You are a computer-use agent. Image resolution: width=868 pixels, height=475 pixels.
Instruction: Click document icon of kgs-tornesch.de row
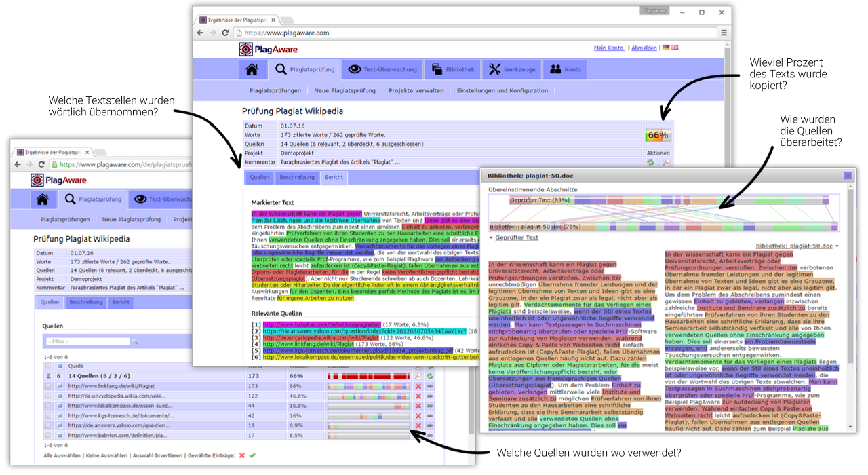coord(60,416)
